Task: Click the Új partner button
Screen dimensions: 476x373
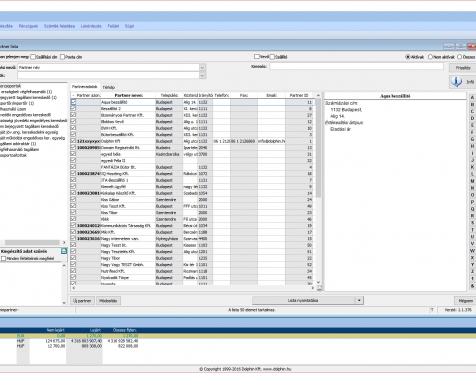Action: pos(82,301)
